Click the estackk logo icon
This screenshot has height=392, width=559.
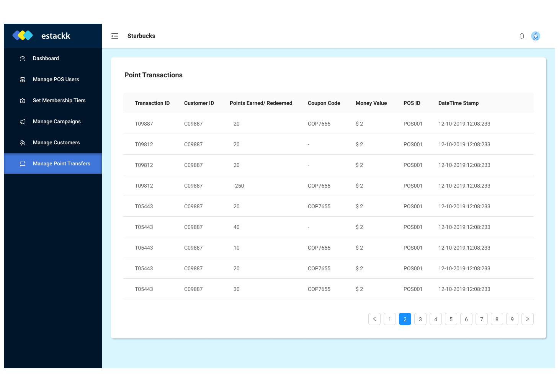pyautogui.click(x=23, y=36)
